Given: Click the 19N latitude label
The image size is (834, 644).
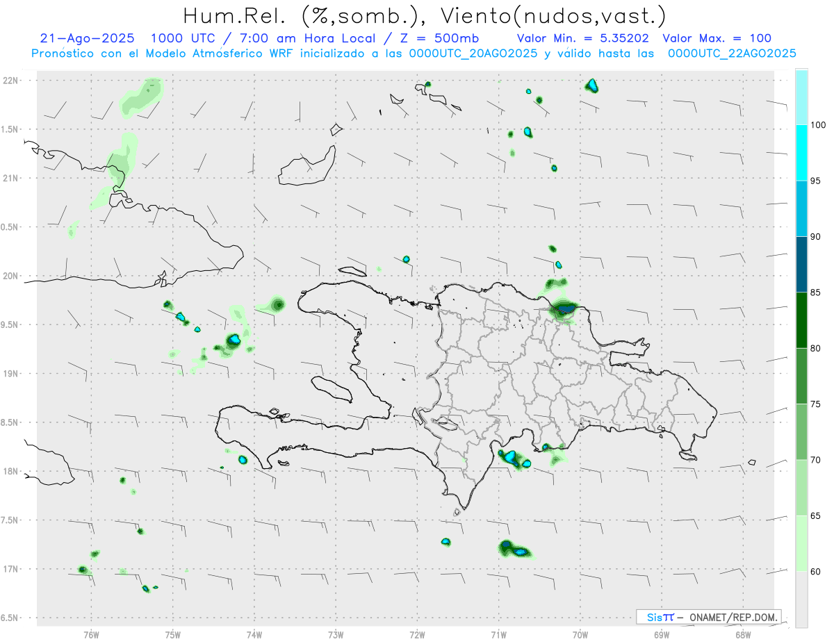Looking at the screenshot, I should [11, 374].
